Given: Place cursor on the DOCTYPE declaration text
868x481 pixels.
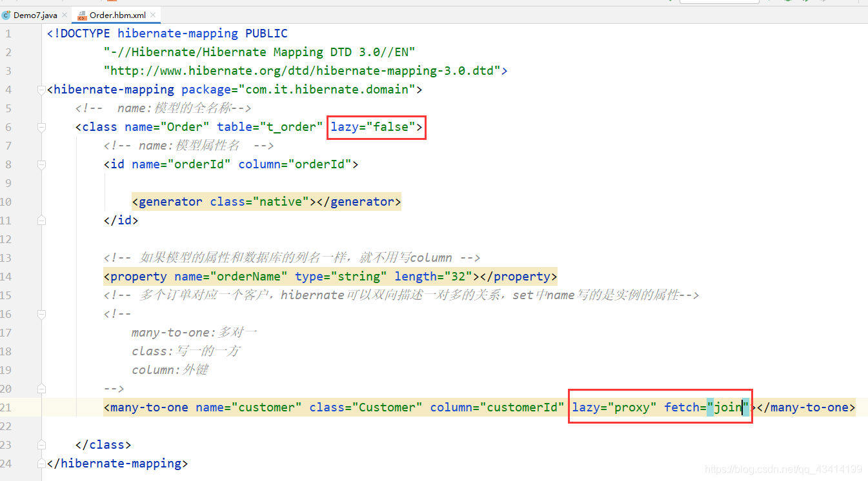Looking at the screenshot, I should coord(167,34).
